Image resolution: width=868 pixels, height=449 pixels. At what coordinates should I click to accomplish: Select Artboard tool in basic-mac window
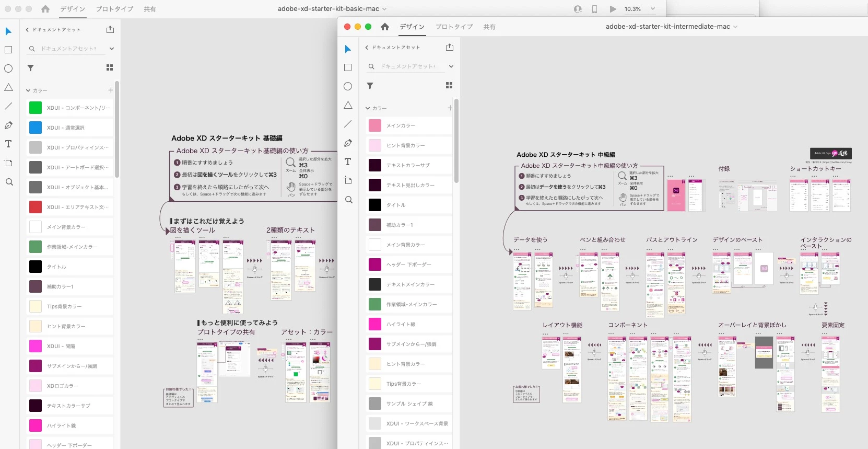click(x=8, y=163)
